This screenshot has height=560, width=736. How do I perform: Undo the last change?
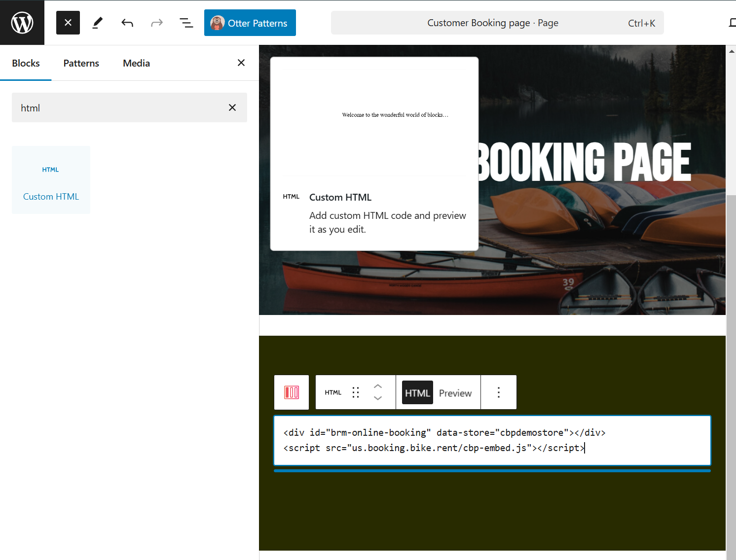(127, 23)
